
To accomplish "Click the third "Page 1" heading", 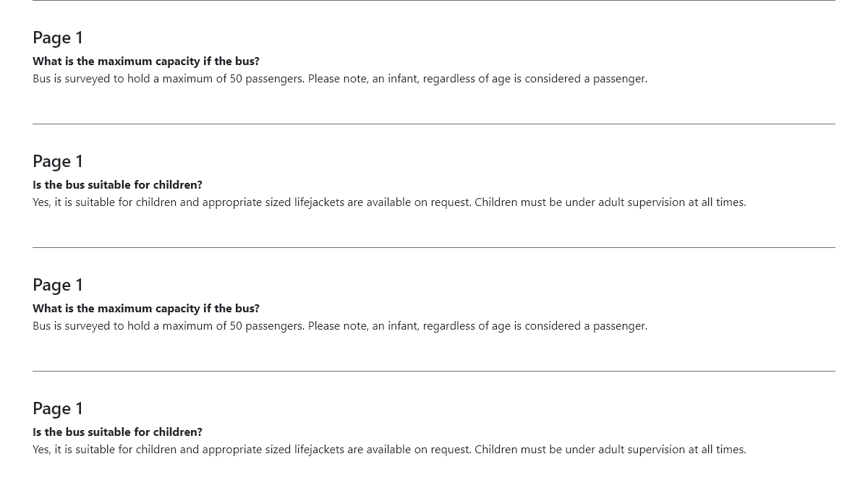I will pos(58,285).
